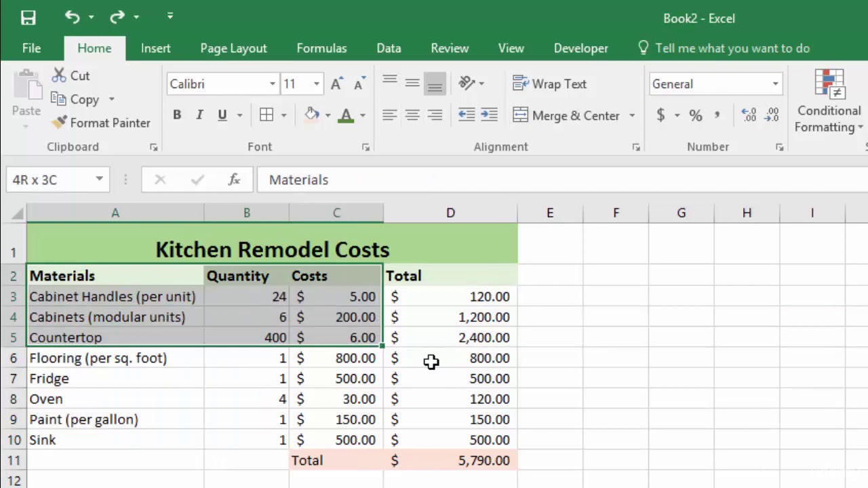
Task: Expand the Copy options arrow
Action: click(111, 100)
